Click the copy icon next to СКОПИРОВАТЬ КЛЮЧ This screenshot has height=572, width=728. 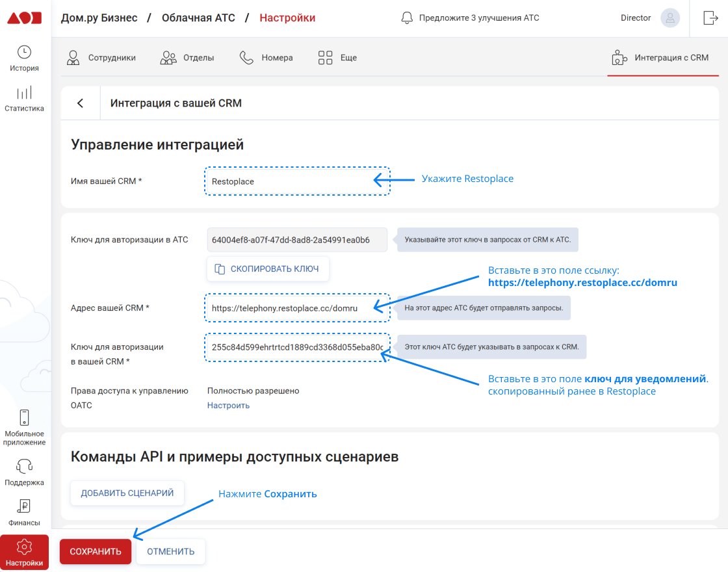point(221,268)
